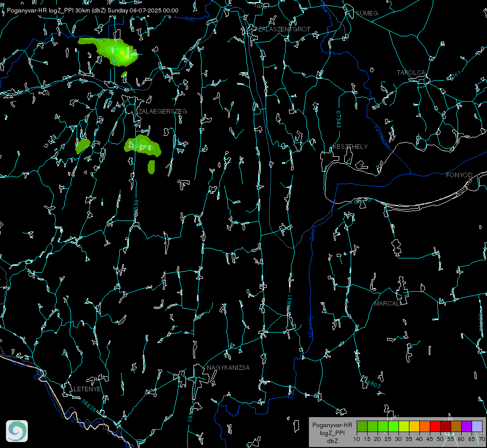This screenshot has width=487, height=448.
Task: Click the NAGYKANIZSA city label
Action: pyautogui.click(x=228, y=367)
